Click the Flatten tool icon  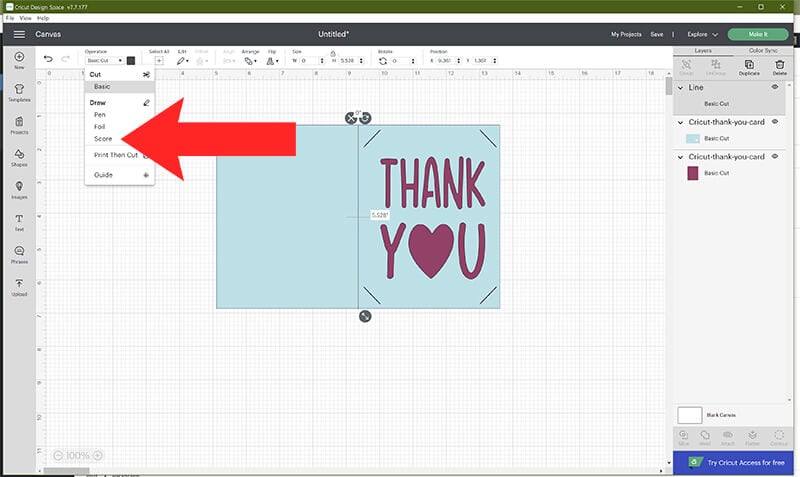(753, 435)
